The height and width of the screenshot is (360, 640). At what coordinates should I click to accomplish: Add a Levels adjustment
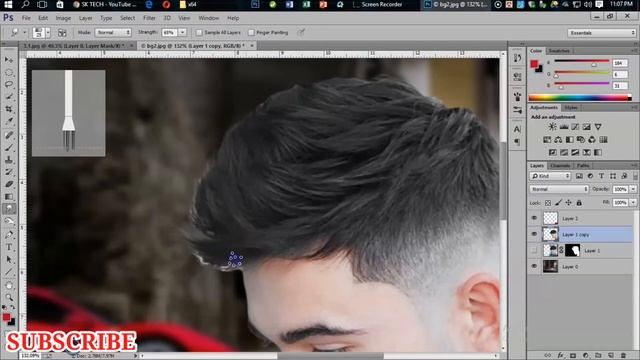[x=564, y=127]
